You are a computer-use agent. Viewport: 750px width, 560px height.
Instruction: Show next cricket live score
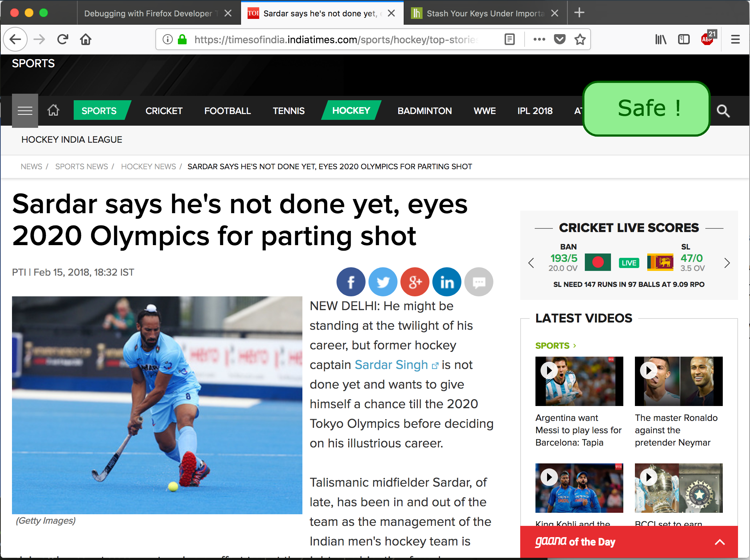727,263
